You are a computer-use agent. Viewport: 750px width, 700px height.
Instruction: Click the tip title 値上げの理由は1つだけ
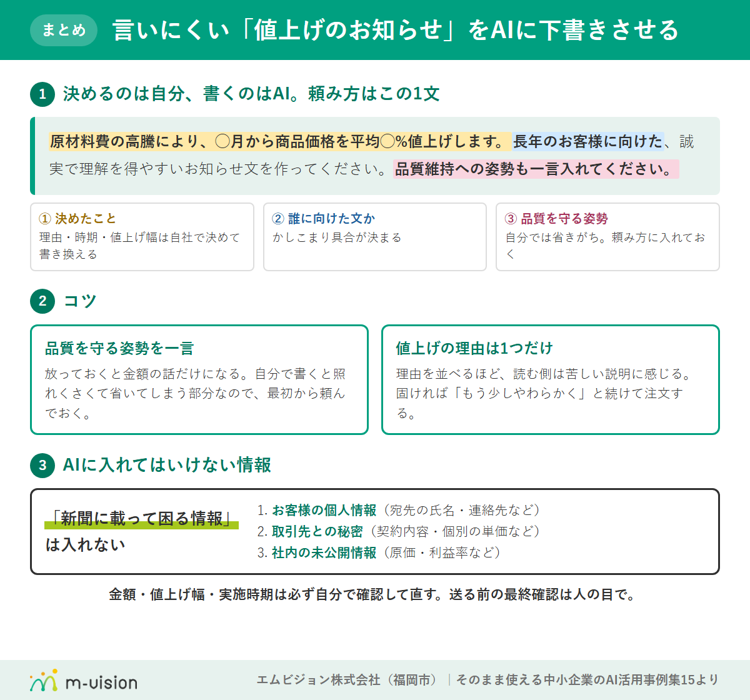point(474,348)
